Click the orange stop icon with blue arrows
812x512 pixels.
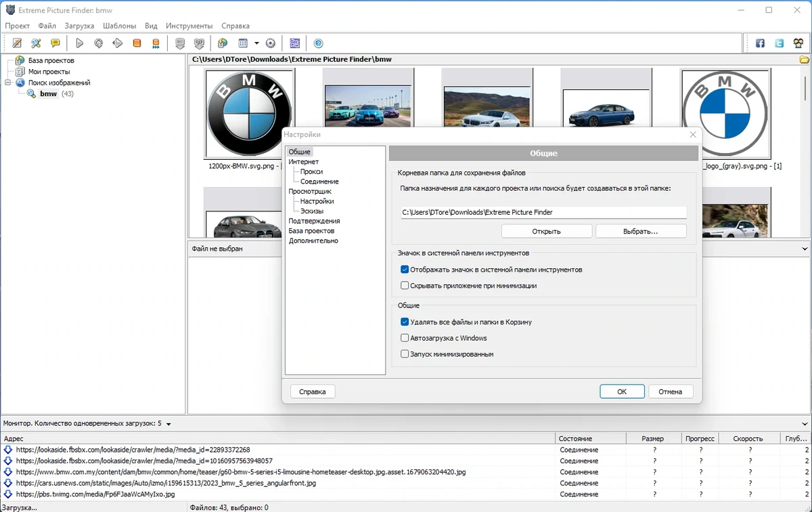[156, 43]
